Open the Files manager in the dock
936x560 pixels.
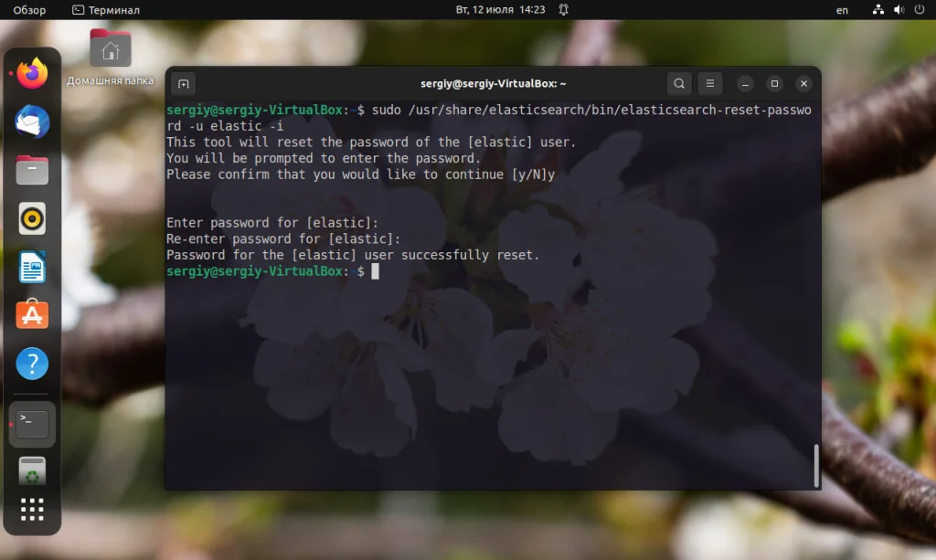click(x=32, y=171)
